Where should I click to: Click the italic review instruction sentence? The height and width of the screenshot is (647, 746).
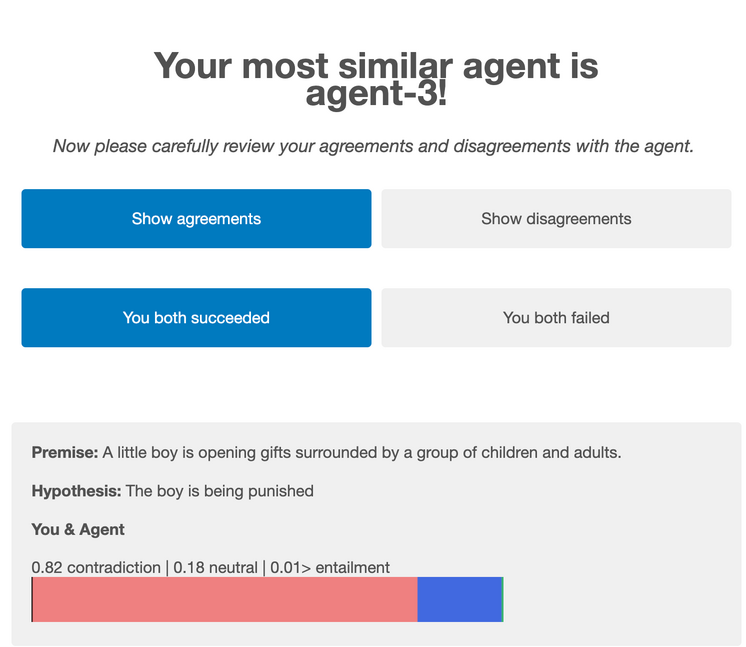coord(373,146)
